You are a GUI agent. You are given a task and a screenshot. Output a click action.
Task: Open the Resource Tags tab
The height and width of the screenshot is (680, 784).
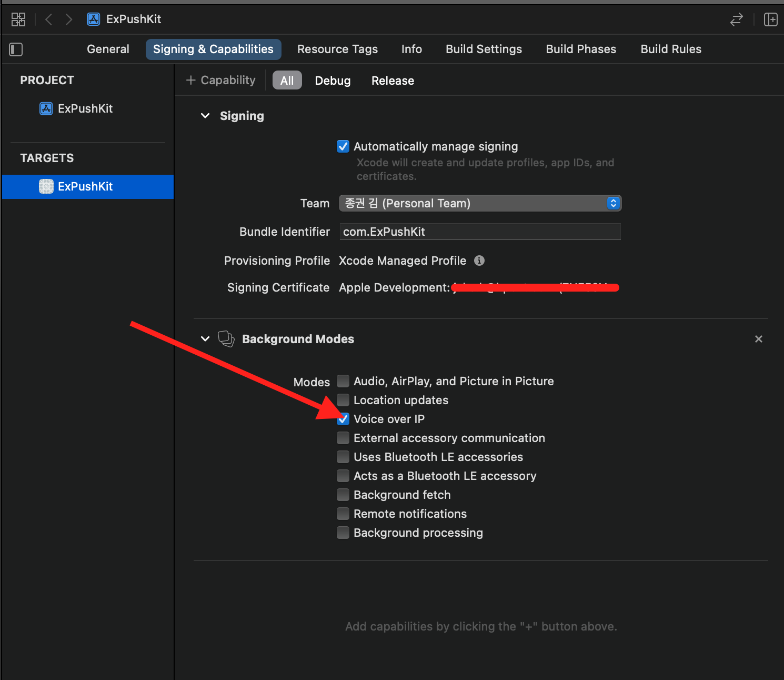coord(337,49)
